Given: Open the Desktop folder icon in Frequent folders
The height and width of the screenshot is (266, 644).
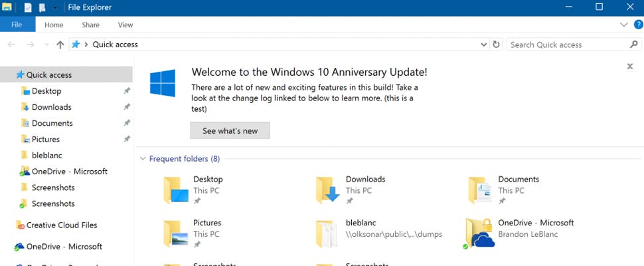Looking at the screenshot, I should click(176, 190).
